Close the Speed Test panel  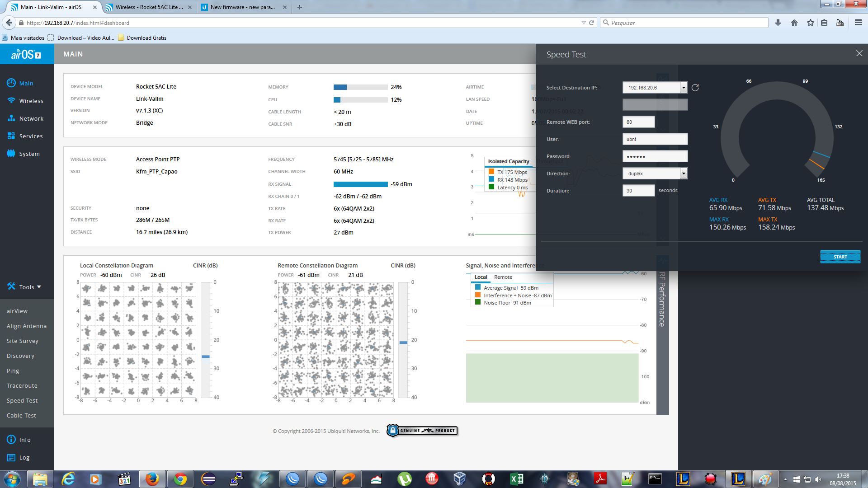click(x=859, y=53)
